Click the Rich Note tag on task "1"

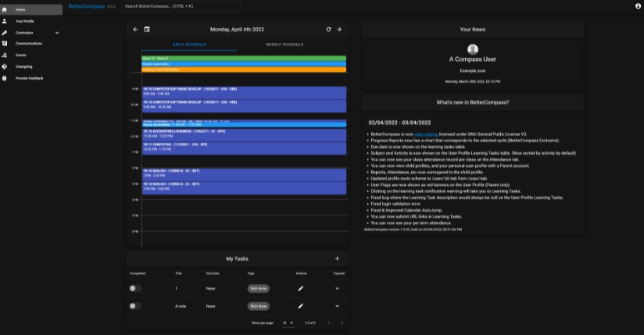click(258, 288)
